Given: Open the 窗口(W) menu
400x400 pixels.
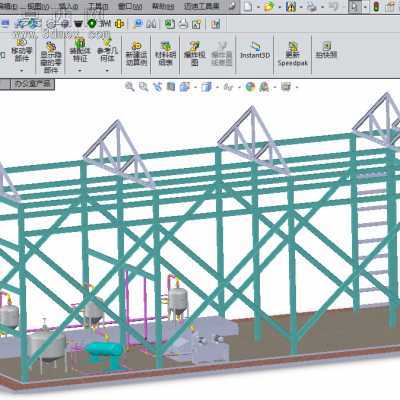Looking at the screenshot, I should point(129,6).
